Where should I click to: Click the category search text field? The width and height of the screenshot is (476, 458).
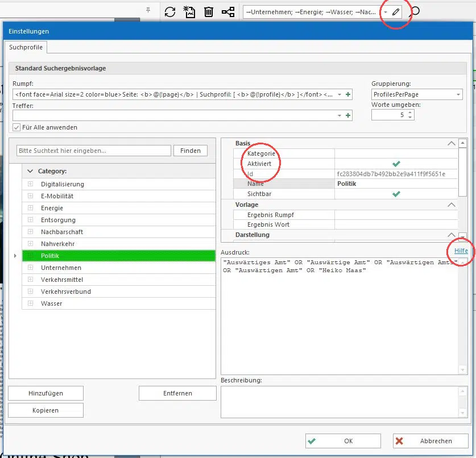coord(94,151)
